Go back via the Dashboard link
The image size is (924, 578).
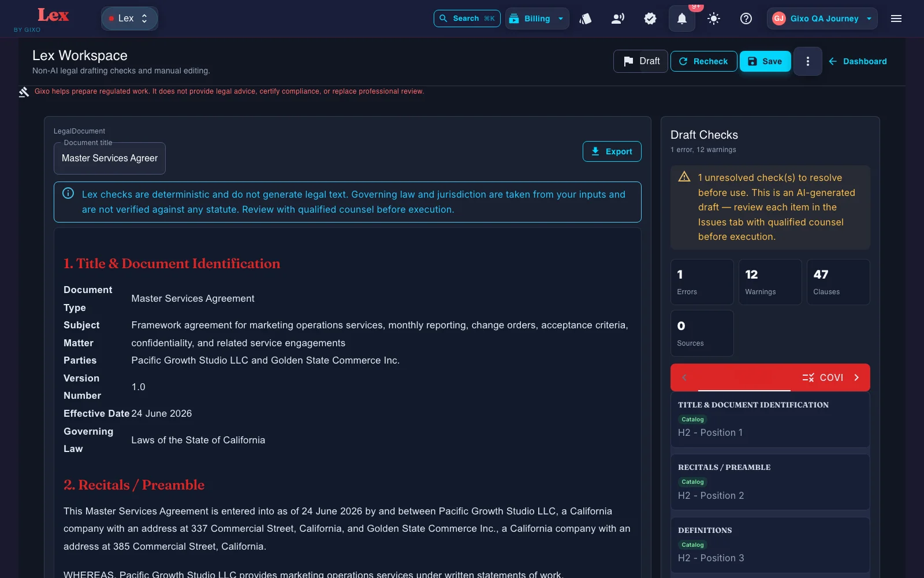858,61
